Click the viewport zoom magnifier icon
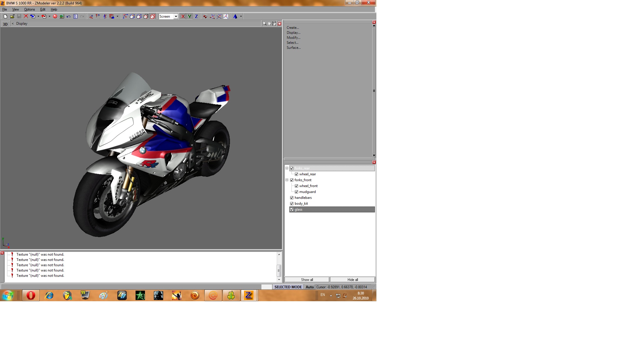 264,24
